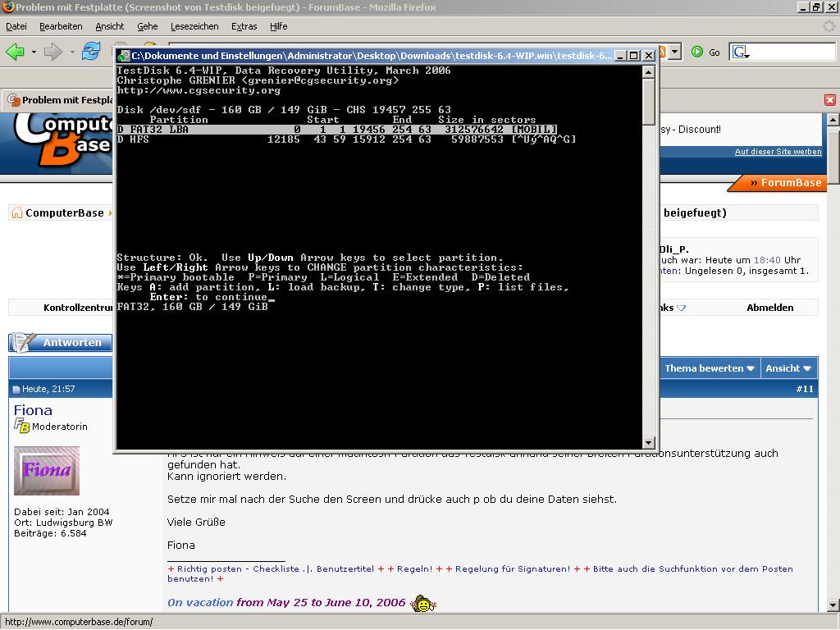Maximize the TestDisk console window
Viewport: 840px width, 630px height.
(634, 56)
